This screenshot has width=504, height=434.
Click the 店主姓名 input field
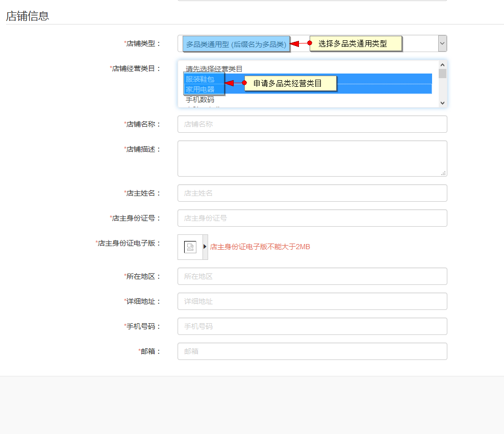click(x=312, y=193)
